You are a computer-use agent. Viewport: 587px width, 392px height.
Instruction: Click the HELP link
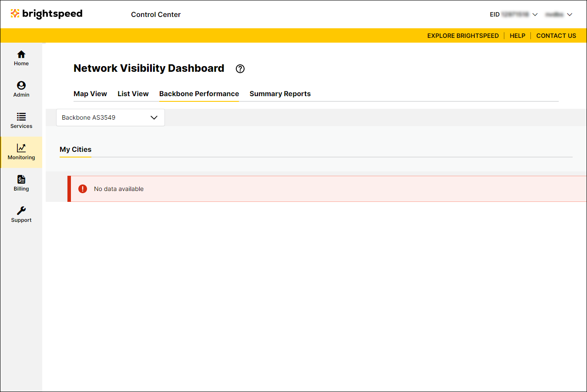click(517, 36)
